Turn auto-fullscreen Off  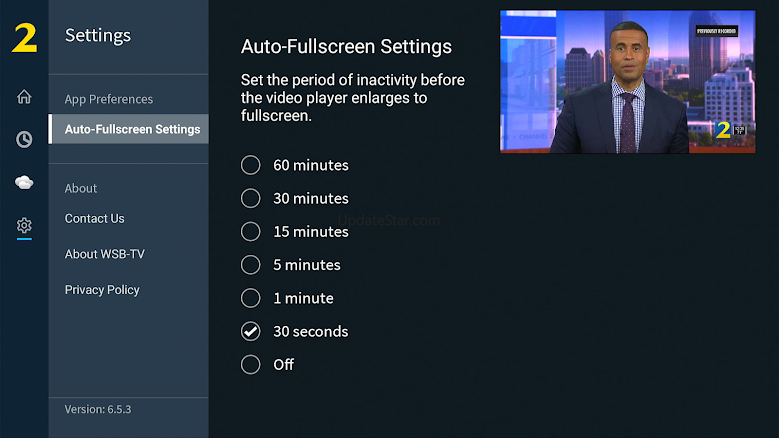[x=267, y=365]
